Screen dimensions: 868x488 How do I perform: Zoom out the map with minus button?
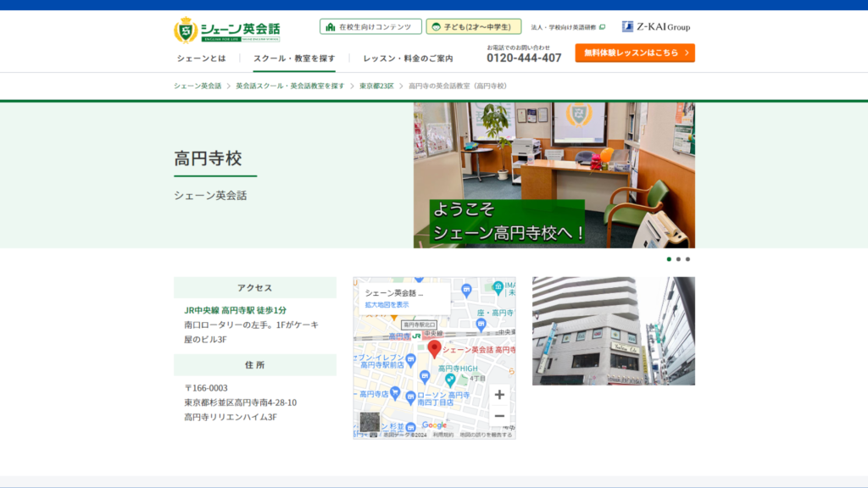click(499, 416)
